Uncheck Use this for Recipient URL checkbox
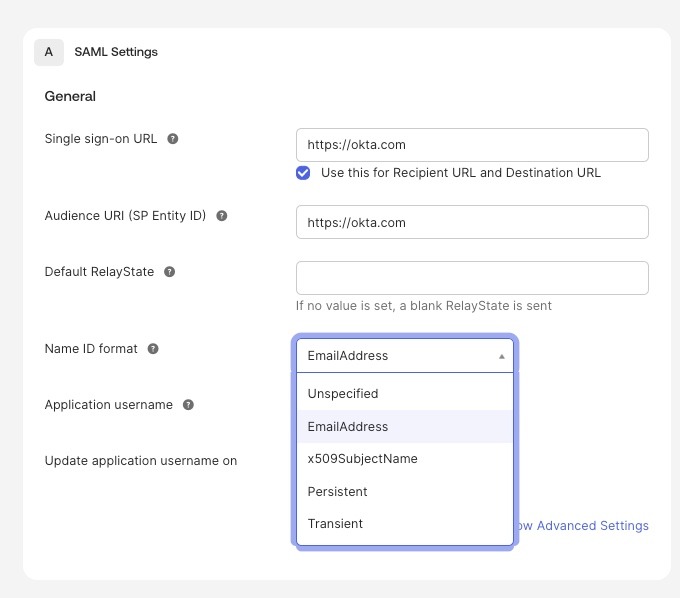The image size is (680, 598). [x=303, y=173]
